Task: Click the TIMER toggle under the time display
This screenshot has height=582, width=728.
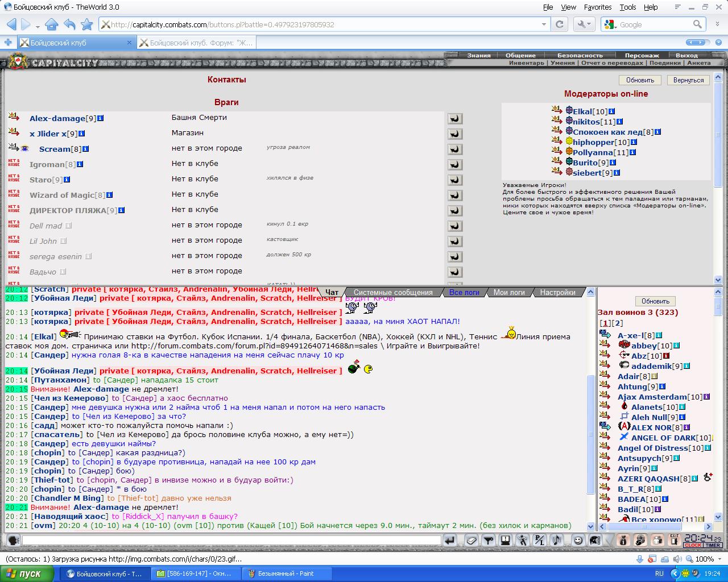Action: pos(713,545)
